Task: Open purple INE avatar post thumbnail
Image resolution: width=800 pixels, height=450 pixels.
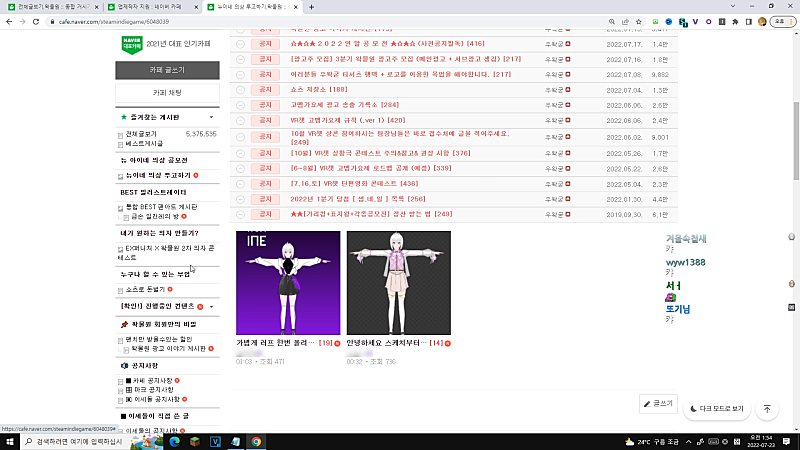Action: 288,283
